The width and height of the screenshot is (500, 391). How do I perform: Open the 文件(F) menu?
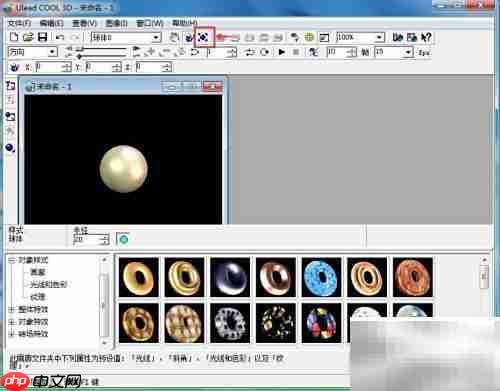click(x=19, y=23)
